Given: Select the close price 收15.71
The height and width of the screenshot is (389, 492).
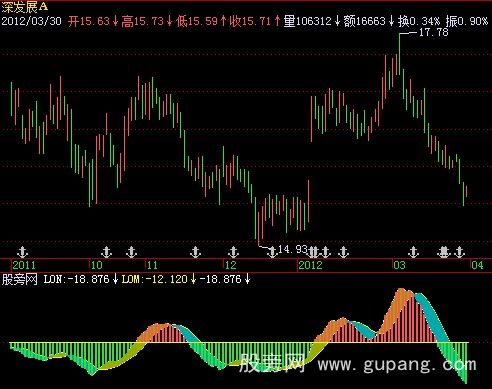Looking at the screenshot, I should coord(250,21).
